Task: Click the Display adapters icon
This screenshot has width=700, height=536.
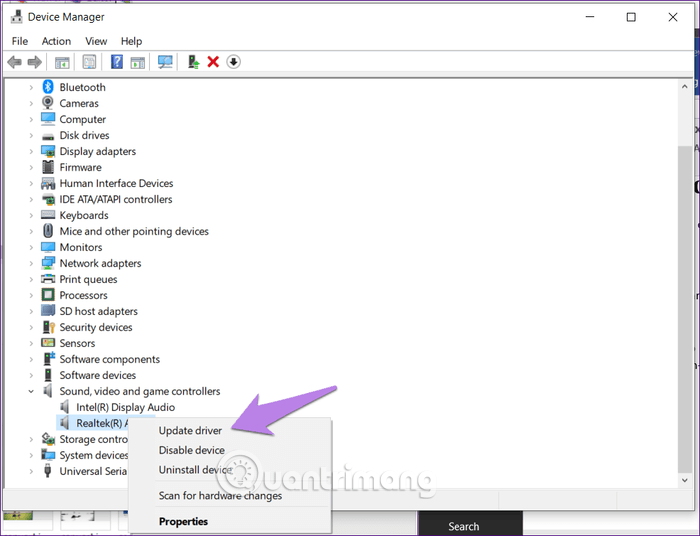Action: point(48,151)
